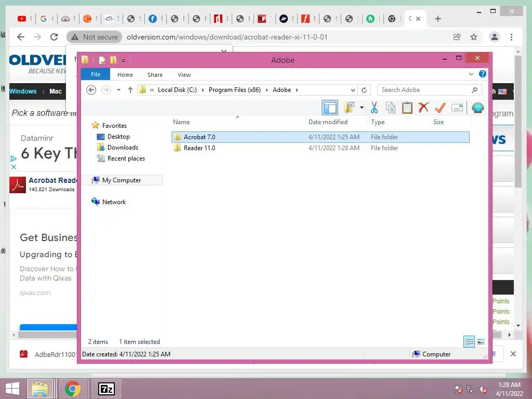Refresh the Adobe folder view
This screenshot has width=532, height=399.
[364, 90]
